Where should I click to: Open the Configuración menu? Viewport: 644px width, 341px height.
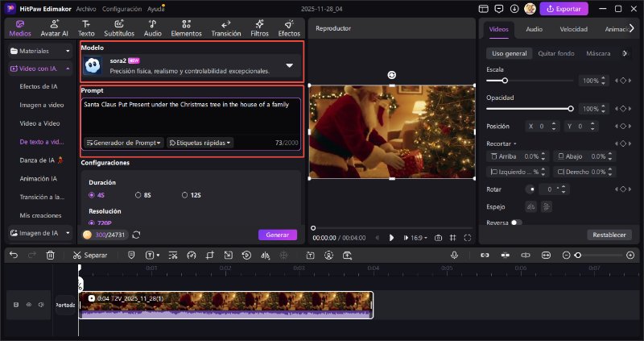coord(122,9)
